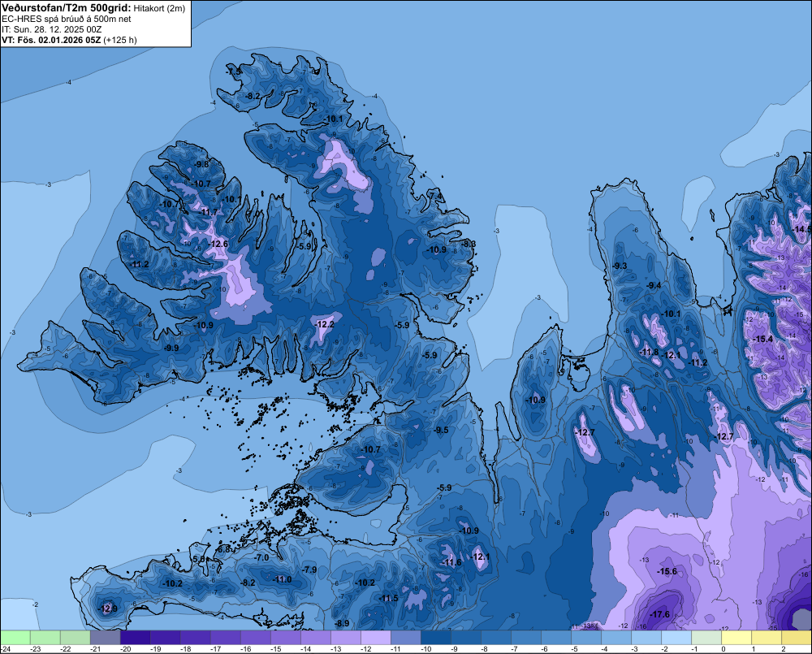This screenshot has width=812, height=654.
Task: Click the -15.6 temperature value on the map
Action: pos(667,571)
